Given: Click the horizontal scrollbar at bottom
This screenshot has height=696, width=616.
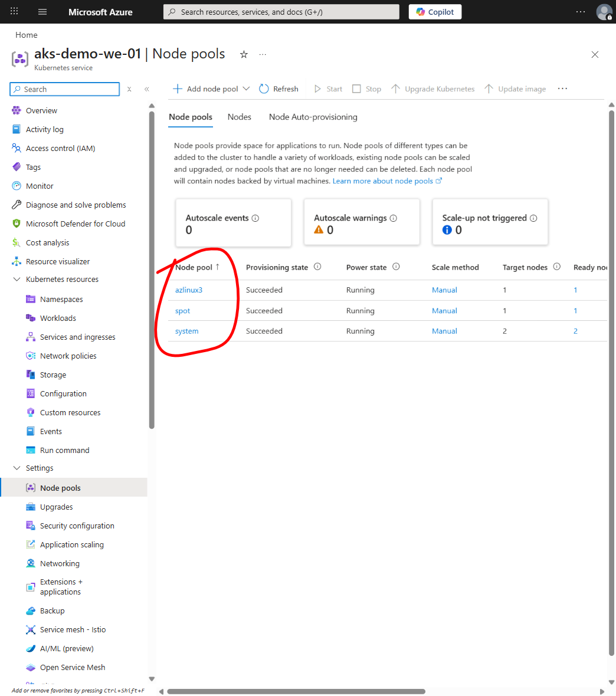Looking at the screenshot, I should click(x=296, y=691).
